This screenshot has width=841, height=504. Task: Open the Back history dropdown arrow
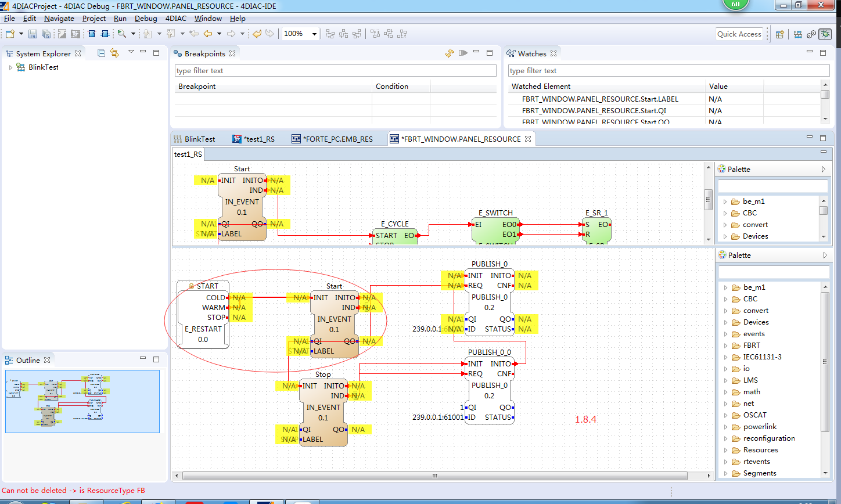[x=219, y=34]
